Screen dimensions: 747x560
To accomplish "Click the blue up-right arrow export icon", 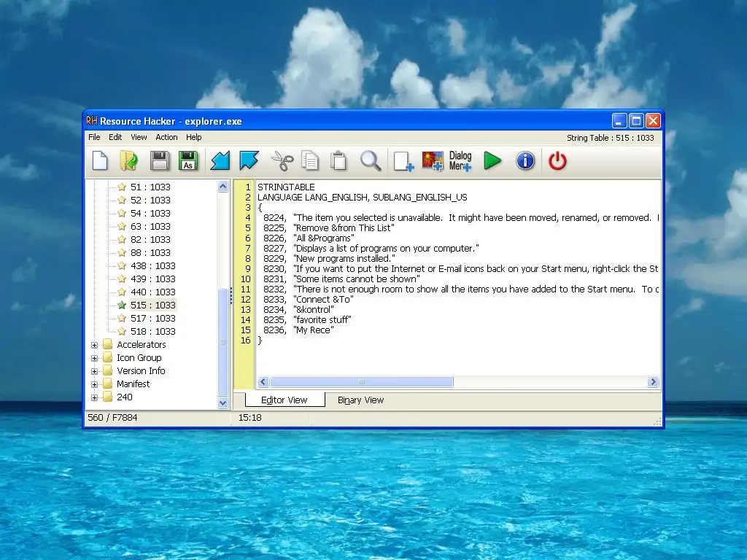I will point(249,160).
